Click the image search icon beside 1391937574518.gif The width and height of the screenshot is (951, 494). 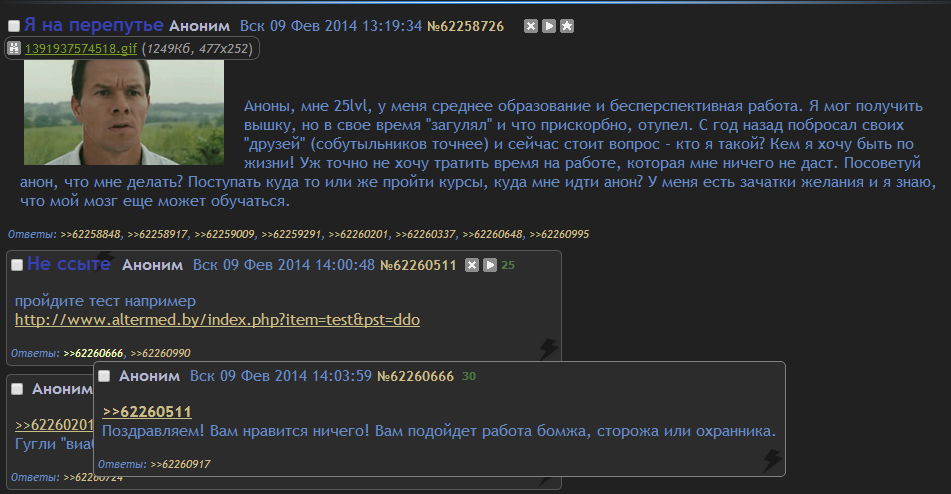[14, 48]
